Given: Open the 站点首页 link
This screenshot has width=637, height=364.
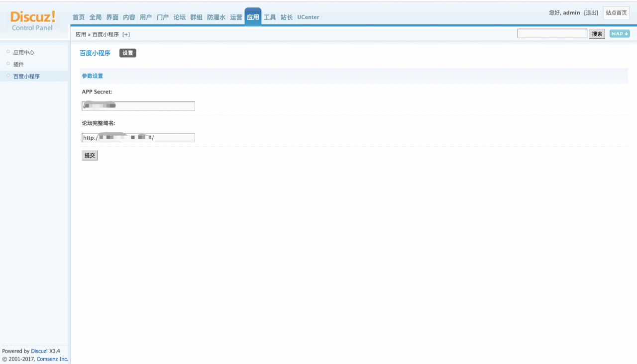Looking at the screenshot, I should click(616, 13).
